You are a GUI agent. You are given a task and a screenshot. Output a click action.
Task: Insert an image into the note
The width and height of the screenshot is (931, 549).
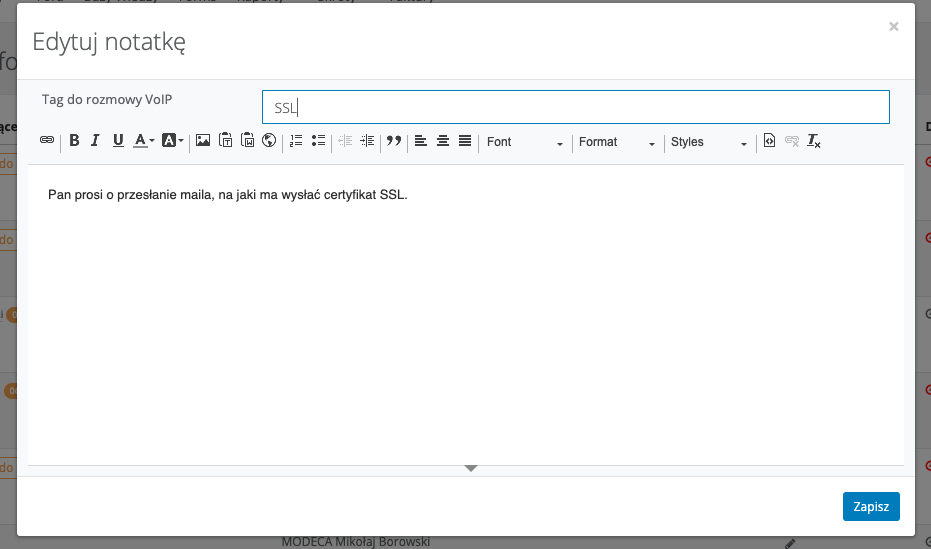pos(203,140)
